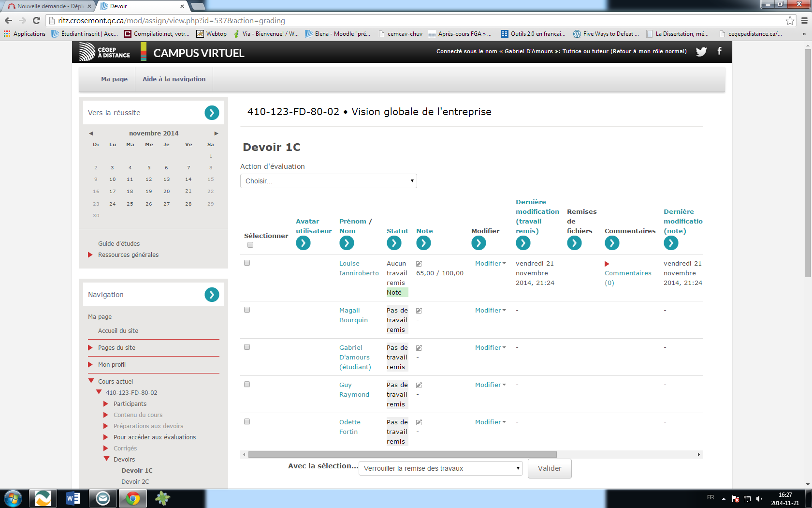Open the Vers la réussite arrow icon

click(212, 113)
